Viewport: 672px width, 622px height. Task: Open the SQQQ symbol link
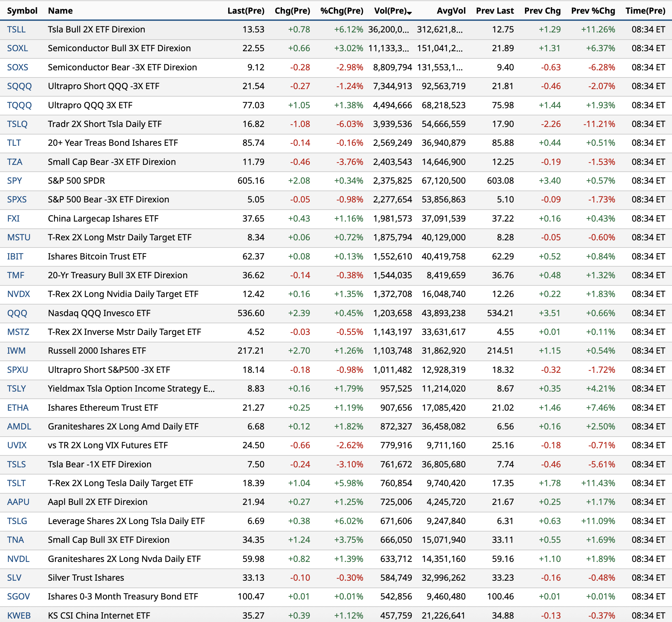(x=19, y=86)
